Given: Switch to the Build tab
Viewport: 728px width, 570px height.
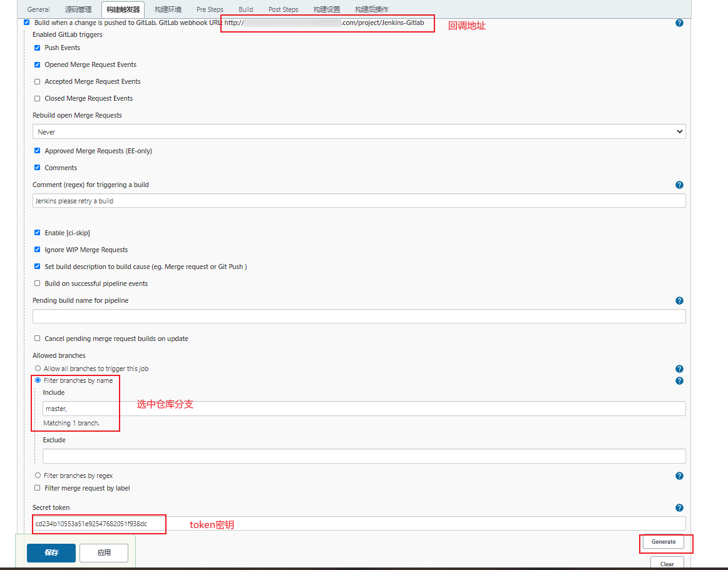Looking at the screenshot, I should (245, 9).
